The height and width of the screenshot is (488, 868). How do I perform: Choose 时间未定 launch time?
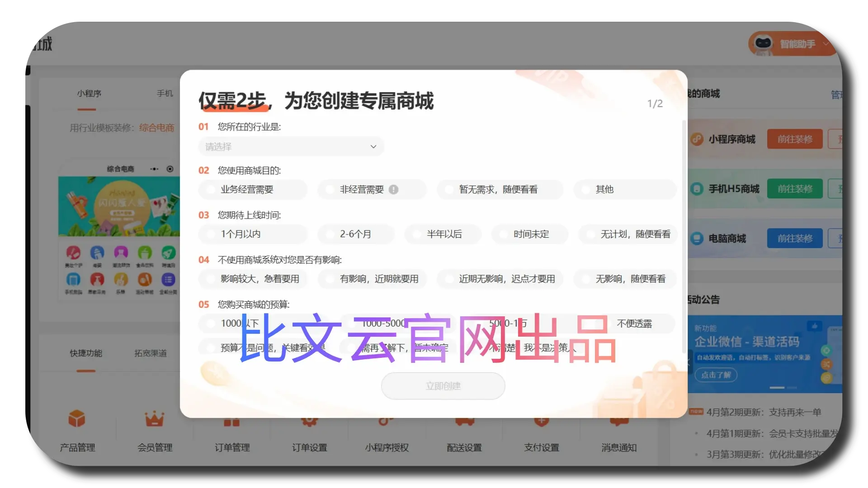coord(529,234)
